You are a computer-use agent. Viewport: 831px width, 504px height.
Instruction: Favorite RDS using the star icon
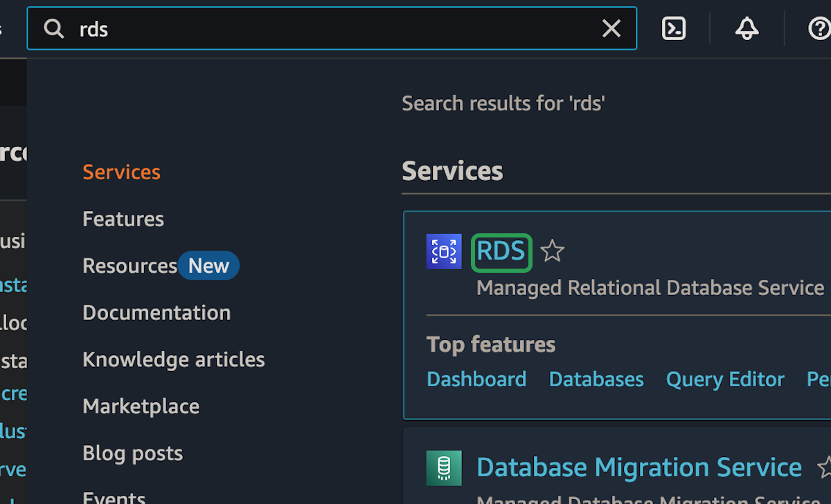[x=552, y=251]
